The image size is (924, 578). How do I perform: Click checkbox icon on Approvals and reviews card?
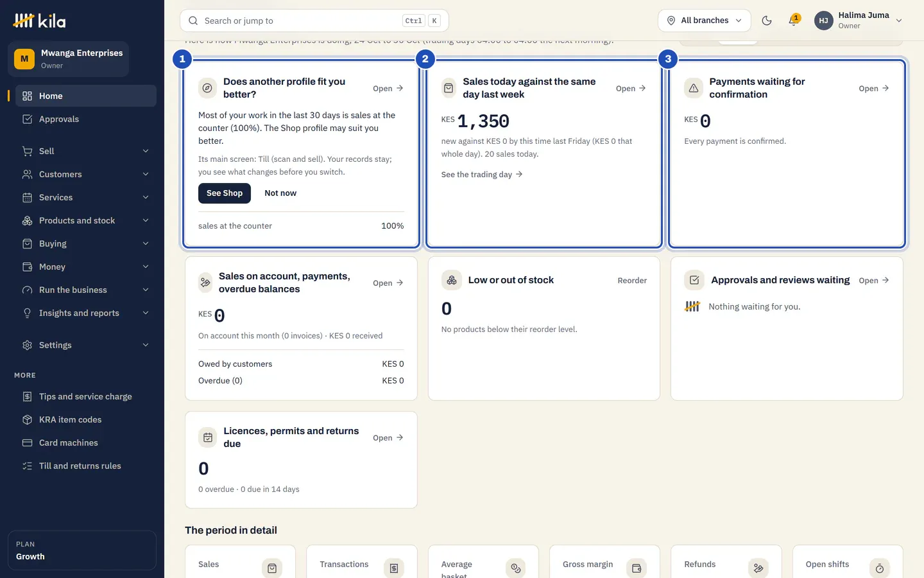tap(694, 280)
